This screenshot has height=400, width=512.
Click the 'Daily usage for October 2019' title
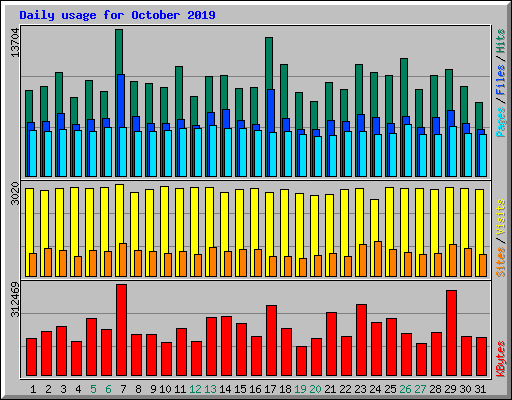pyautogui.click(x=117, y=15)
